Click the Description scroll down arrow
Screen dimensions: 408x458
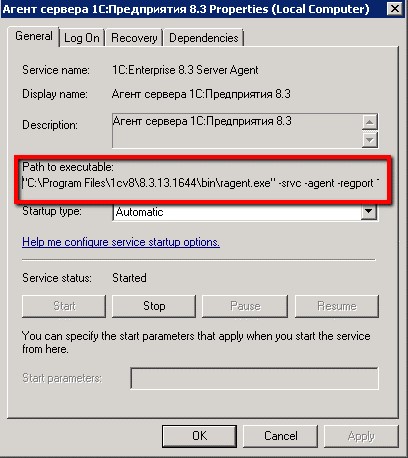[x=369, y=139]
